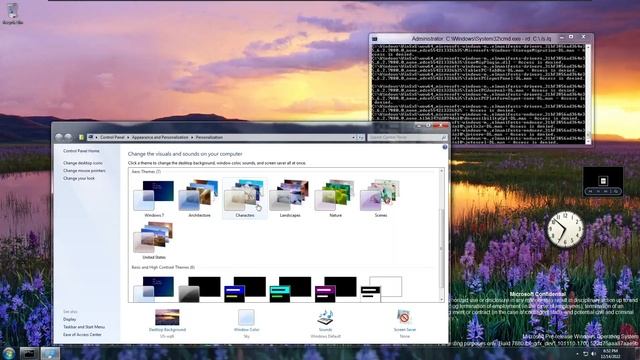Open the Screen Saver settings icon
The image size is (640, 360).
click(404, 318)
